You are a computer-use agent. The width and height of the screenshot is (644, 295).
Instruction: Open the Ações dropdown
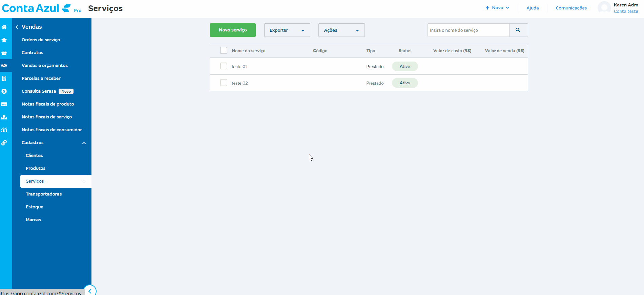(x=341, y=30)
